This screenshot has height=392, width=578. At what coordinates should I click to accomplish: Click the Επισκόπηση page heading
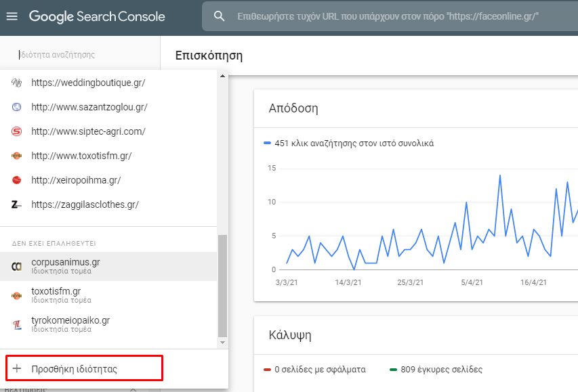[209, 56]
